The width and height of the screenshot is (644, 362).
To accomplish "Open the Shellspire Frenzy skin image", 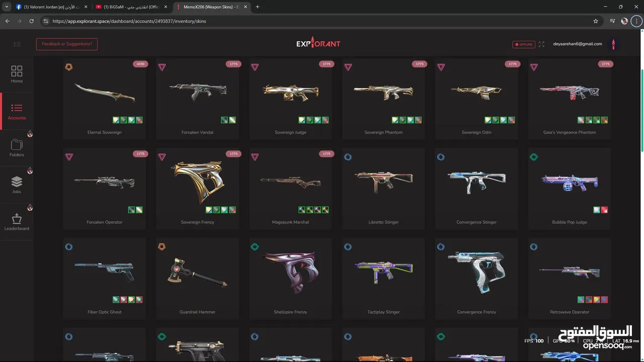I will click(290, 272).
